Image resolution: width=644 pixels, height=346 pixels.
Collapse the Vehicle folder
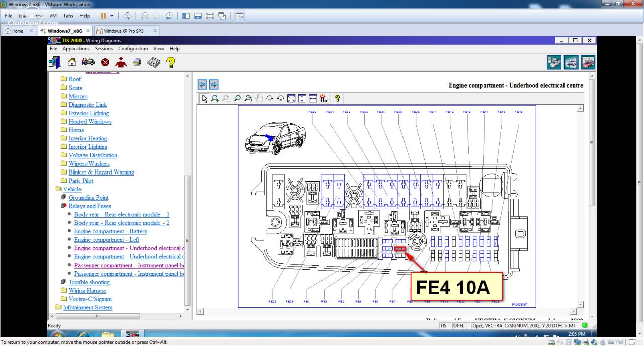pos(72,189)
